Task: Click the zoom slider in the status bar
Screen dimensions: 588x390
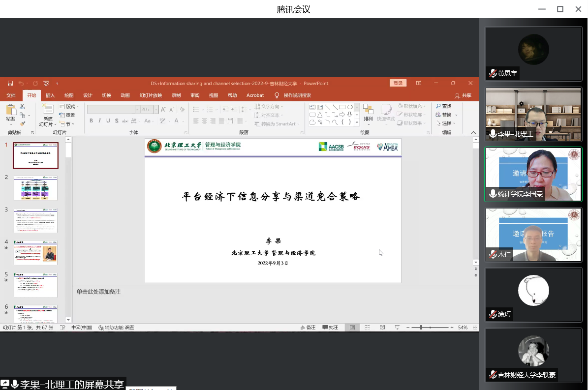Action: pyautogui.click(x=421, y=328)
